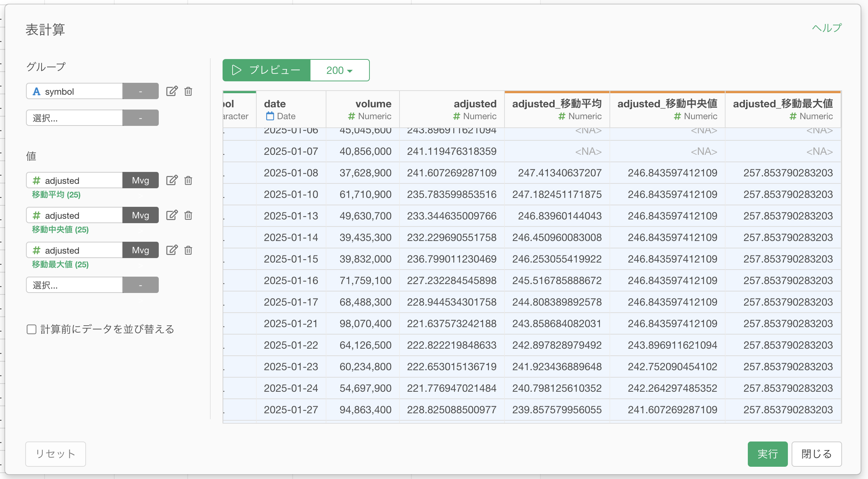Click the リセット reset button
Viewport: 868px width, 479px height.
pos(56,454)
